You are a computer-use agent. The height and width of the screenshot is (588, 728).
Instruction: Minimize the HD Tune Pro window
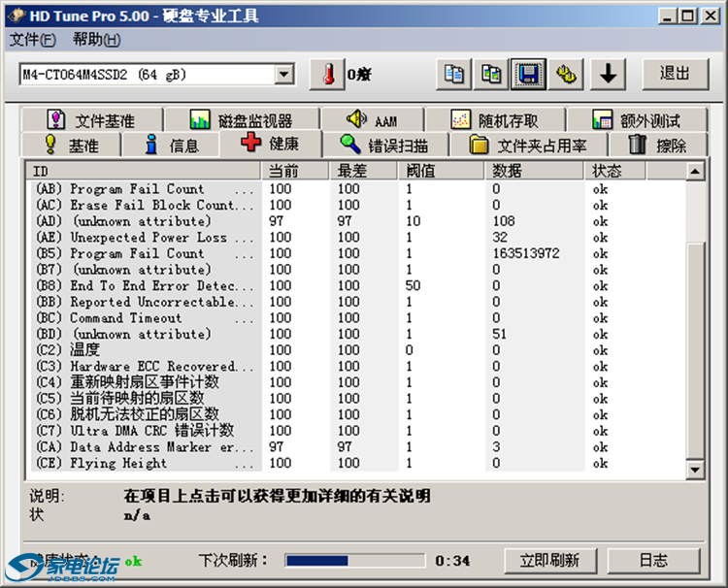point(667,16)
